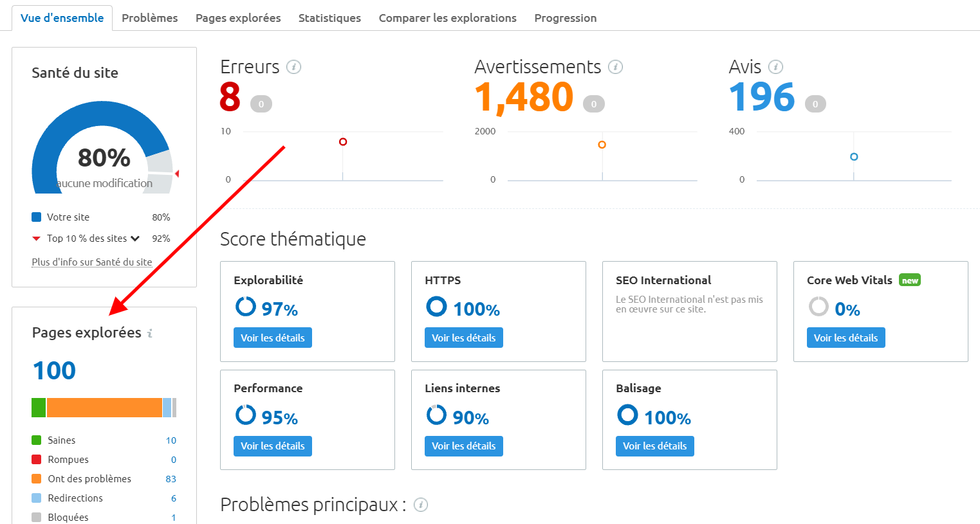Click the large 100 pages explored number
Screen dimensions: 980x524
(x=54, y=370)
